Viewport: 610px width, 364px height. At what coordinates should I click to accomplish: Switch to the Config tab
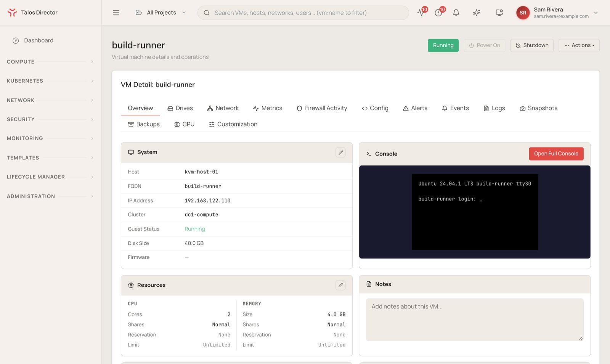(x=375, y=108)
